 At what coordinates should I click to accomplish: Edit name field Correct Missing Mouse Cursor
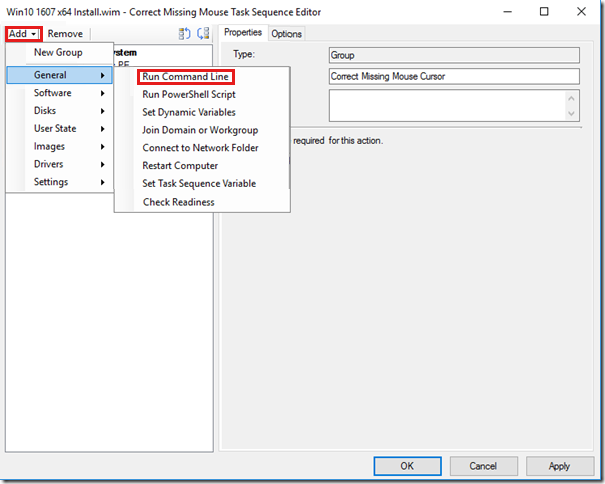(x=454, y=76)
